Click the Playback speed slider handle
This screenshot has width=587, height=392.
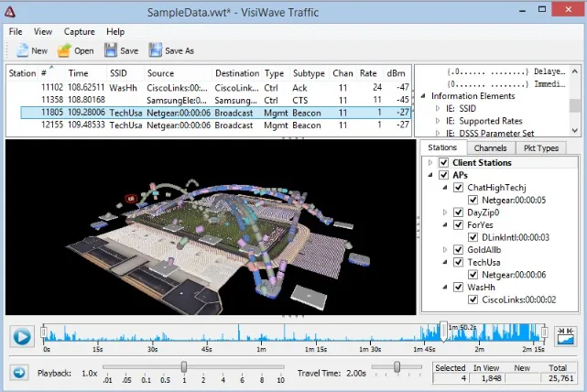coord(184,366)
